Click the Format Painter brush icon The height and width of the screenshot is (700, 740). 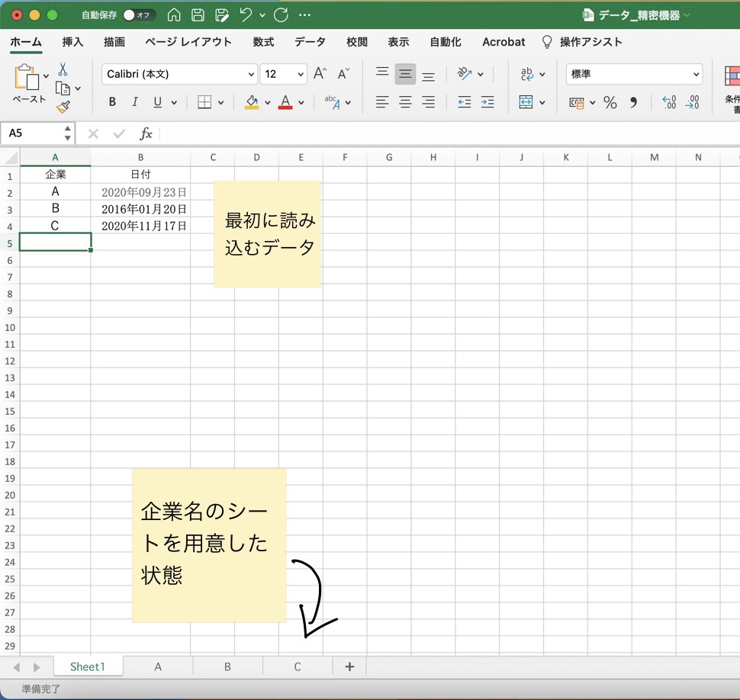(x=63, y=107)
